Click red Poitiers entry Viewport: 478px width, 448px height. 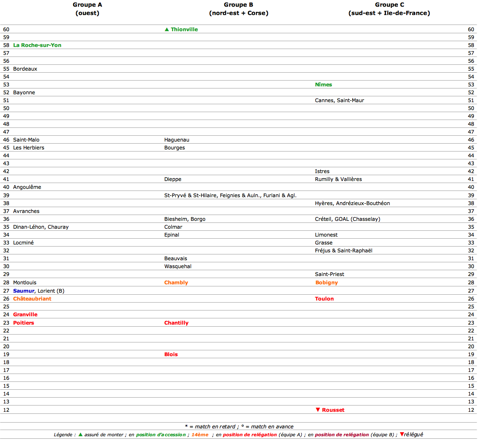[x=24, y=323]
